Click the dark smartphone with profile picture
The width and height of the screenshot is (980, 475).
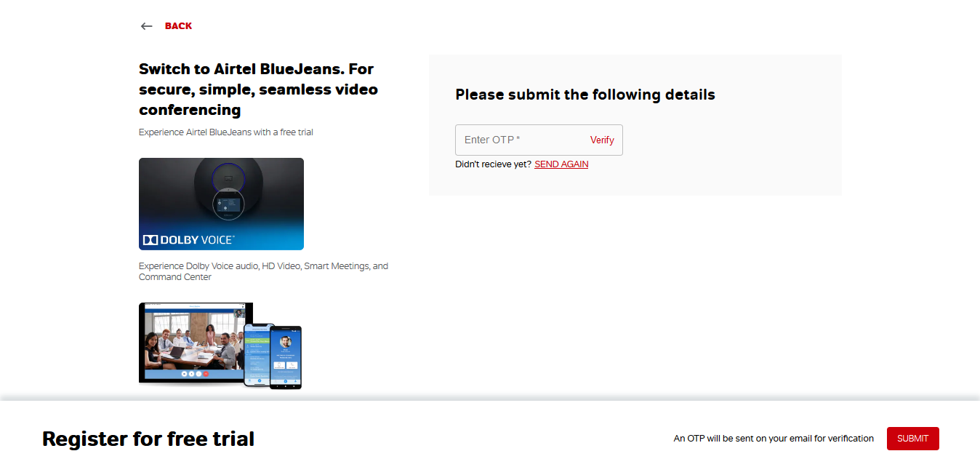(285, 357)
